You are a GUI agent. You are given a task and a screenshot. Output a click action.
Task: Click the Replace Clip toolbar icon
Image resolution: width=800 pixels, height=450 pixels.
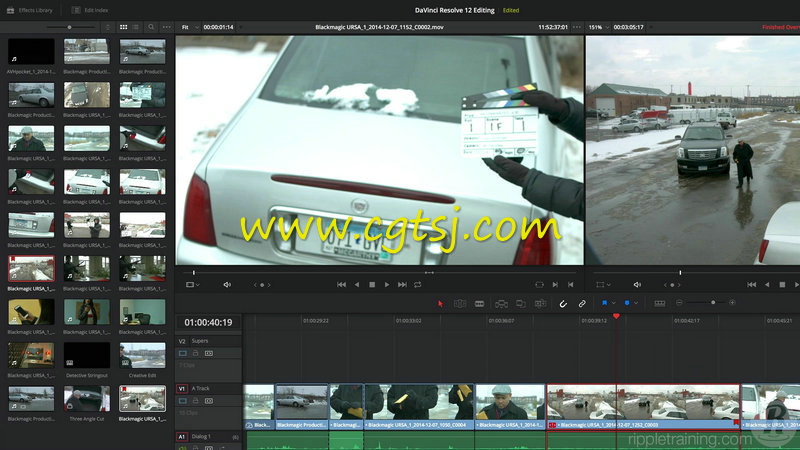pyautogui.click(x=540, y=304)
